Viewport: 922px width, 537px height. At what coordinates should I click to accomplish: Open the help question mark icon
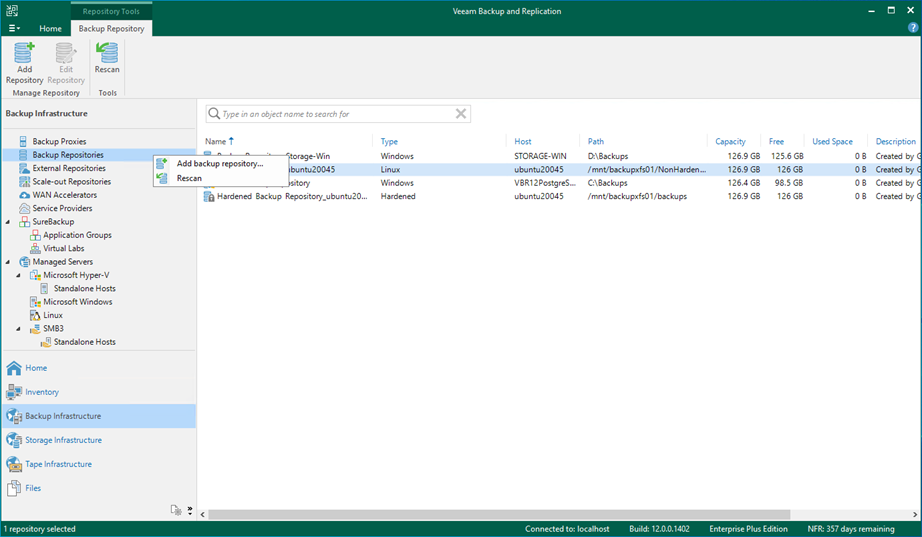[913, 28]
